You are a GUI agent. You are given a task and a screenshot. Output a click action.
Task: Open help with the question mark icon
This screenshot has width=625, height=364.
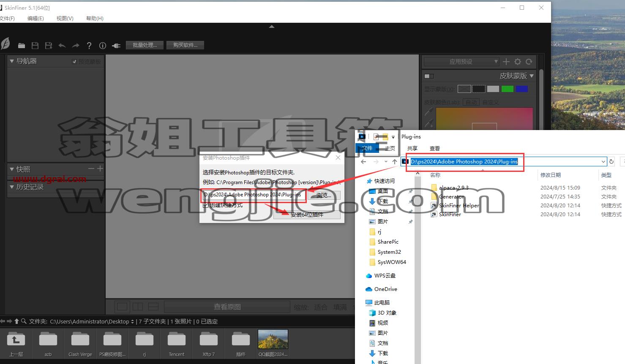(x=89, y=46)
